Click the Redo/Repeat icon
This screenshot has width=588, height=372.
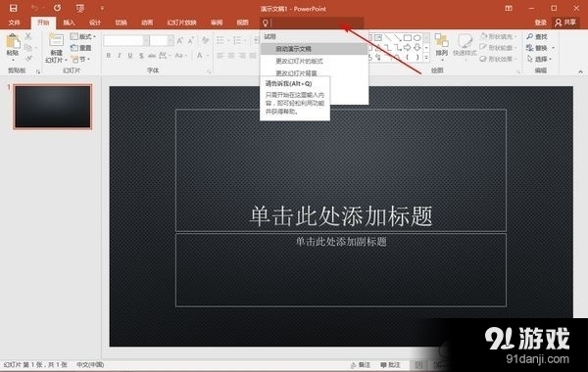[58, 8]
